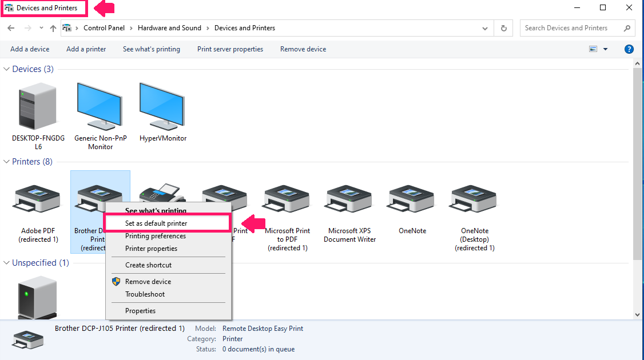Image resolution: width=644 pixels, height=360 pixels.
Task: Click Print server properties toolbar button
Action: 230,49
